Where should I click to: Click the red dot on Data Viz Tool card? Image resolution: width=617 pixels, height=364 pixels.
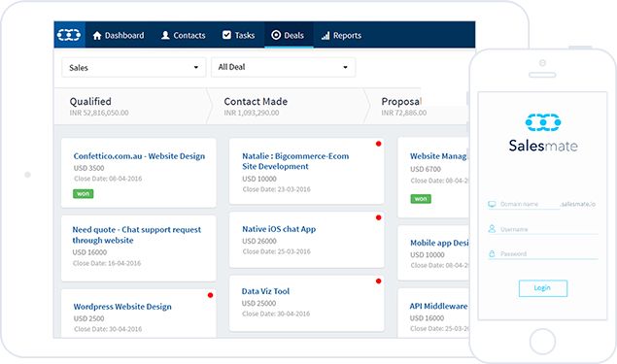[379, 281]
